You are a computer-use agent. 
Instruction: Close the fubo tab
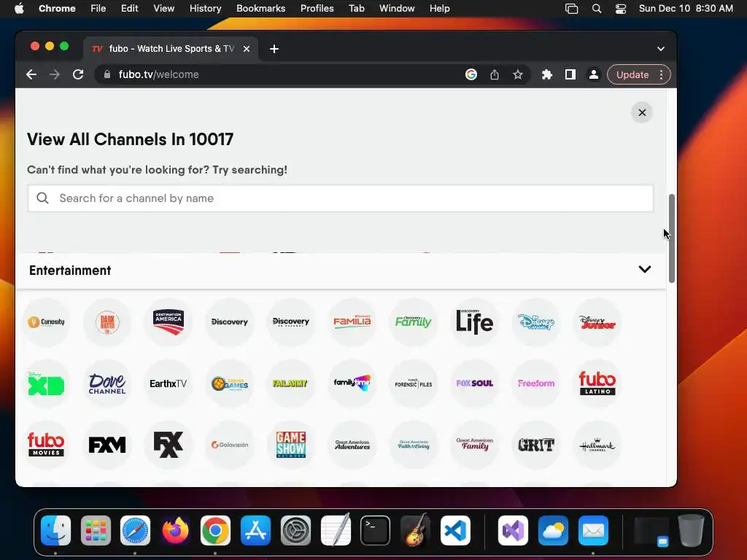pos(247,49)
